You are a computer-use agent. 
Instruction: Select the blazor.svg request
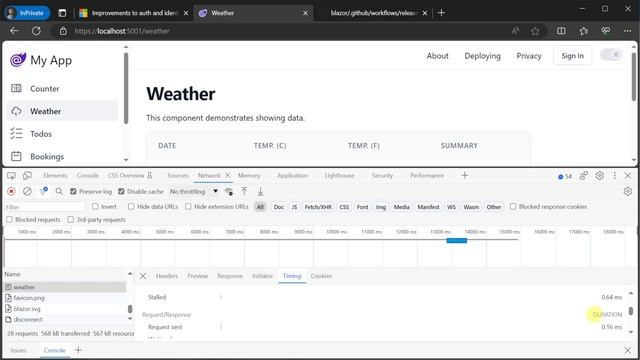[65, 309]
